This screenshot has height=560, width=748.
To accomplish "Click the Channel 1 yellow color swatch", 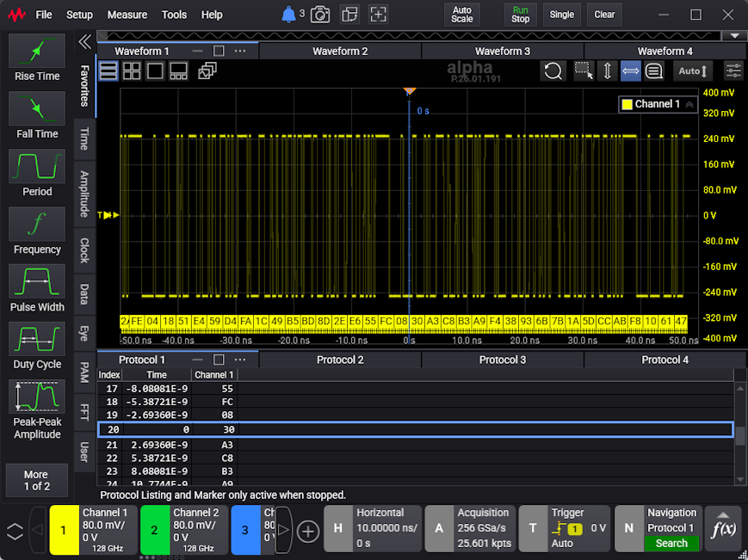I will tap(627, 104).
